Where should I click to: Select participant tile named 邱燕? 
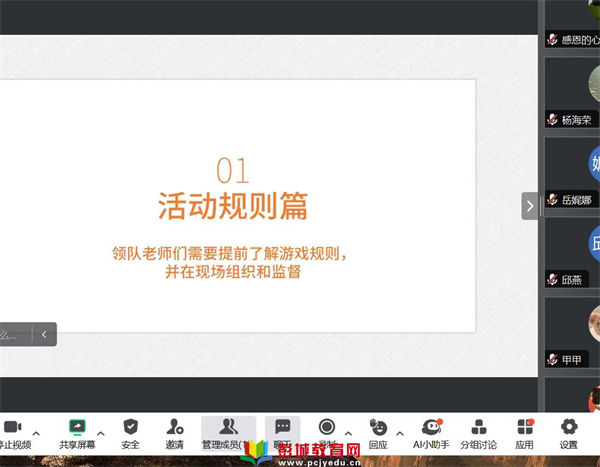tap(572, 253)
